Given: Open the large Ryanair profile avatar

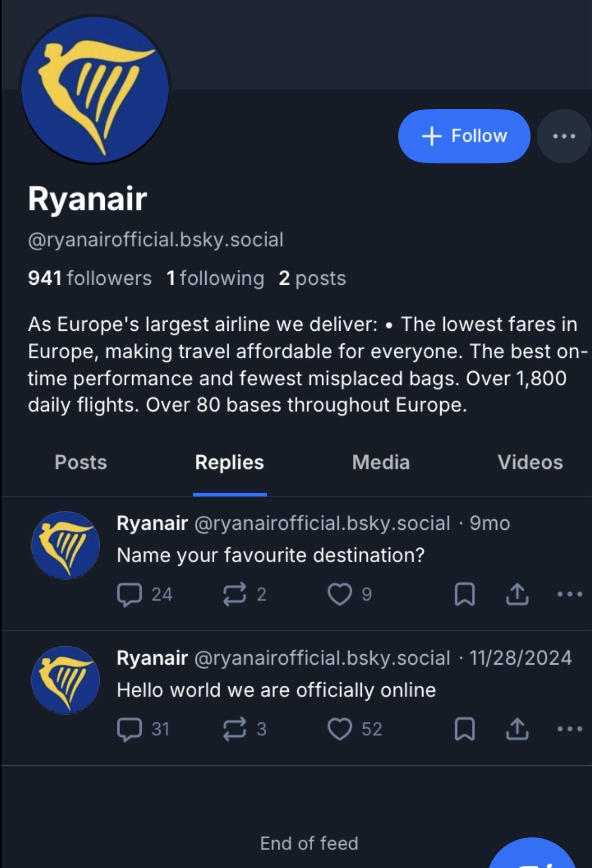Looking at the screenshot, I should point(95,89).
